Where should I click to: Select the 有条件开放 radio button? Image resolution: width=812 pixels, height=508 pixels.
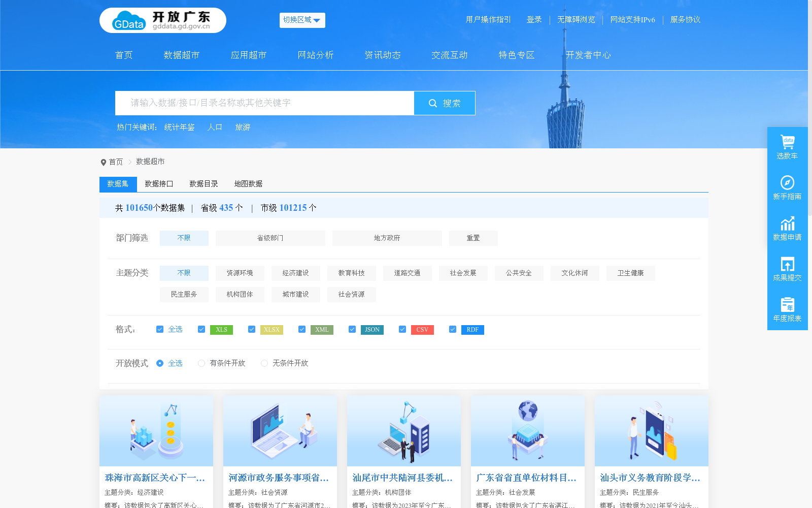point(201,363)
